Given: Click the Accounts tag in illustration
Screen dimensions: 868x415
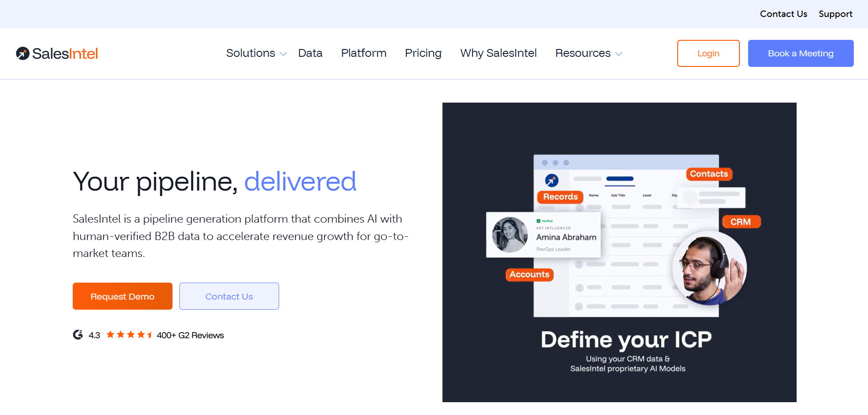Looking at the screenshot, I should click(x=529, y=274).
